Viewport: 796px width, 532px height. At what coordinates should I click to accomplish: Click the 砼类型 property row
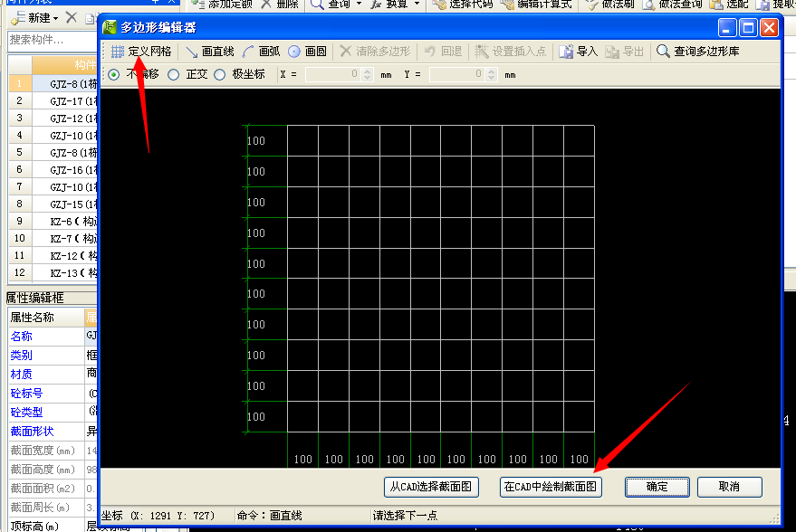(53, 413)
